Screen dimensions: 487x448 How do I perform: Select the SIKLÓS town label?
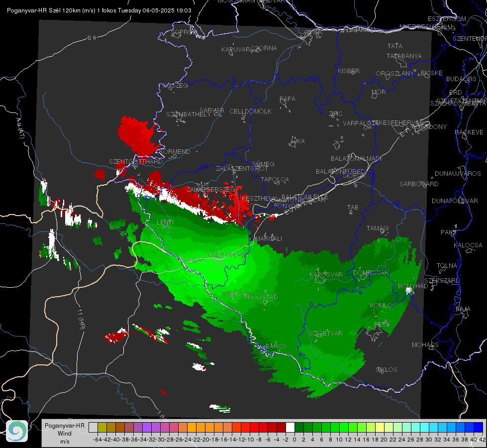387,370
